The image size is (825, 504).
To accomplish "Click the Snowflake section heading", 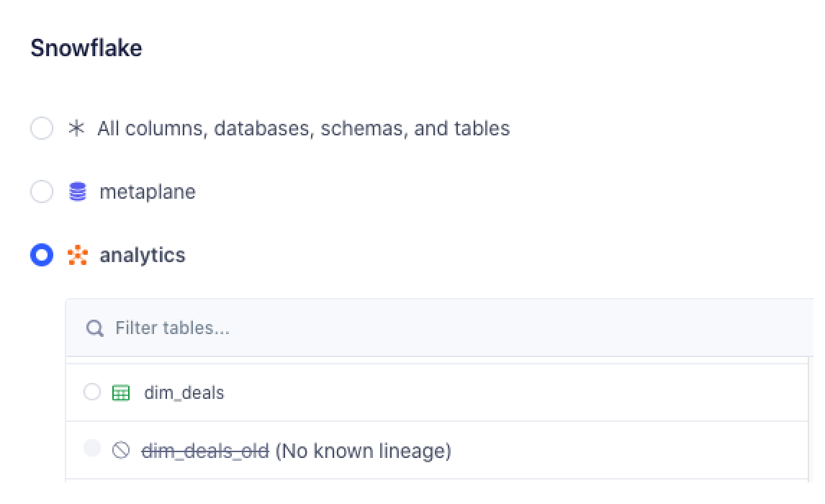I will click(86, 48).
